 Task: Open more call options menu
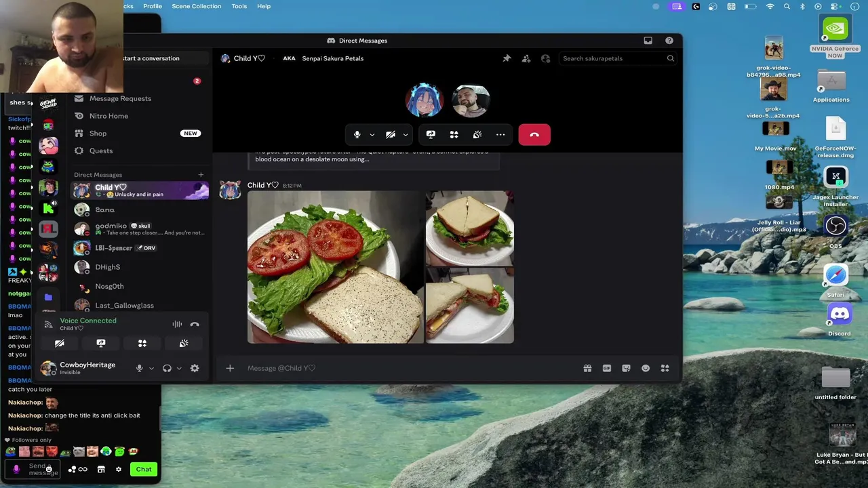[500, 135]
